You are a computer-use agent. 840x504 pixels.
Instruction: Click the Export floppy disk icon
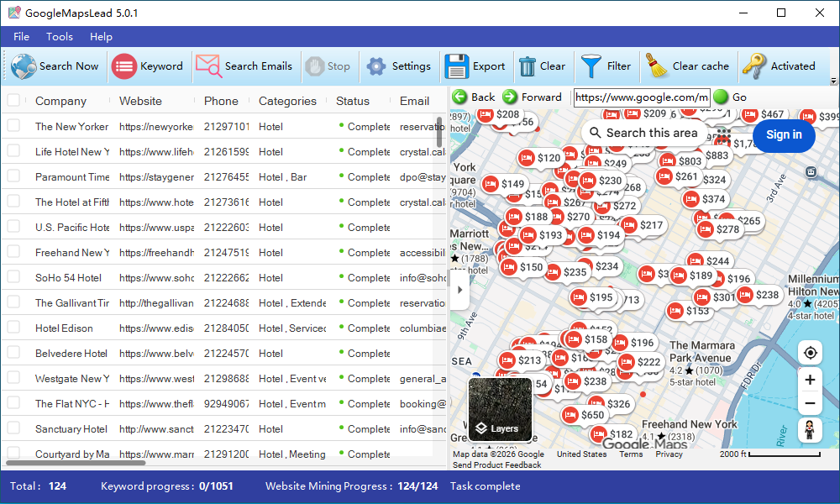click(x=456, y=66)
